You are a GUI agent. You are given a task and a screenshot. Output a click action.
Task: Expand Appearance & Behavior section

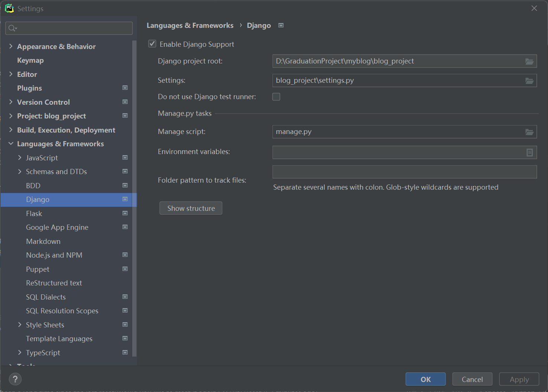click(11, 46)
